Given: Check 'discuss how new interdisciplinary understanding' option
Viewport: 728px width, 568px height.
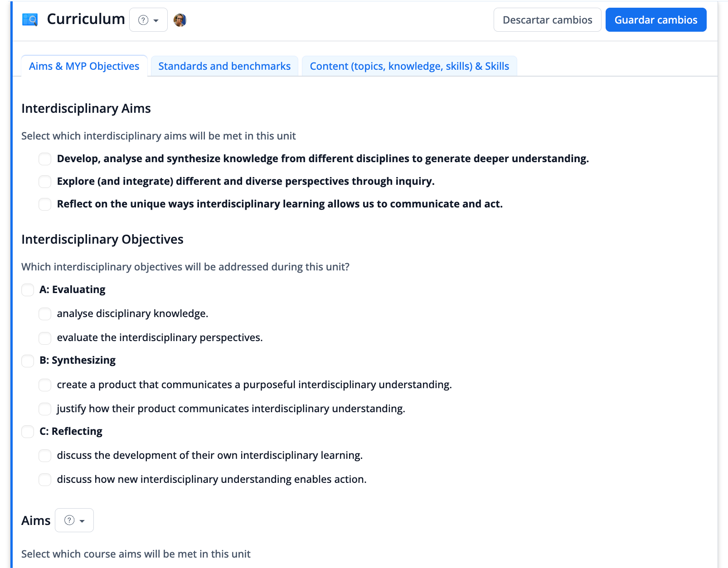Looking at the screenshot, I should 45,480.
